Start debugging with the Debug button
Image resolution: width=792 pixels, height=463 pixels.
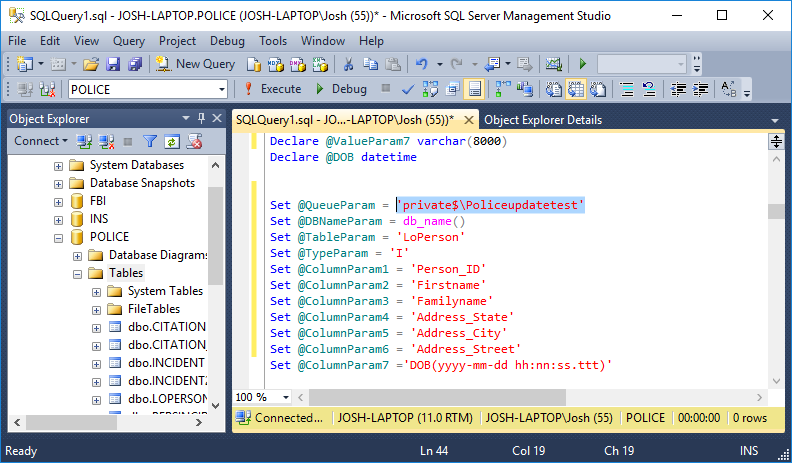coord(339,89)
